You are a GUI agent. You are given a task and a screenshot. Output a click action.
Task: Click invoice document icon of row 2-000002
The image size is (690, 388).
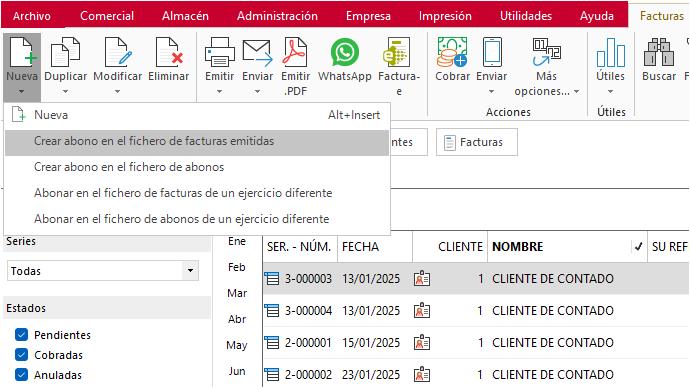(272, 375)
